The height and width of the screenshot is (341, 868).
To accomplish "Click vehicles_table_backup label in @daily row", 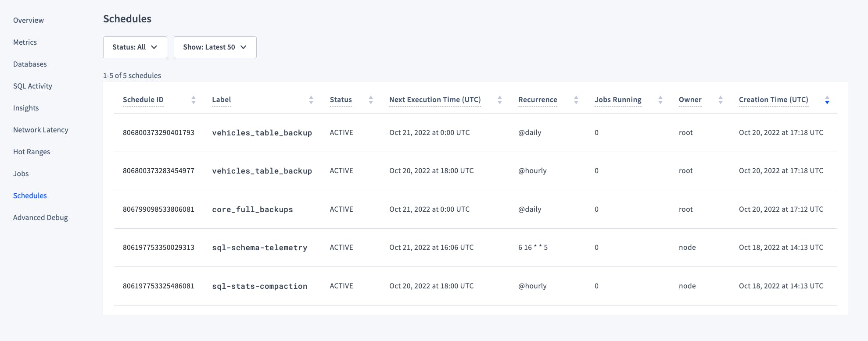I will (262, 133).
